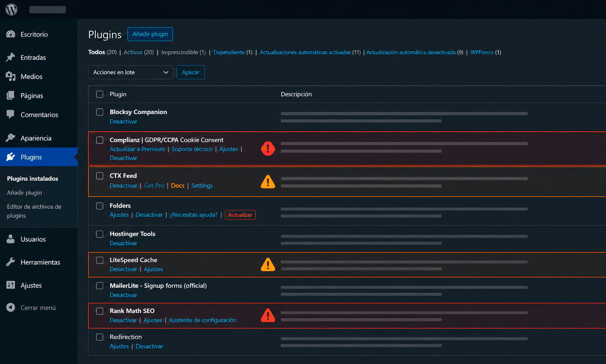Click the Páginas pages icon
Image resolution: width=606 pixels, height=364 pixels.
[x=11, y=95]
